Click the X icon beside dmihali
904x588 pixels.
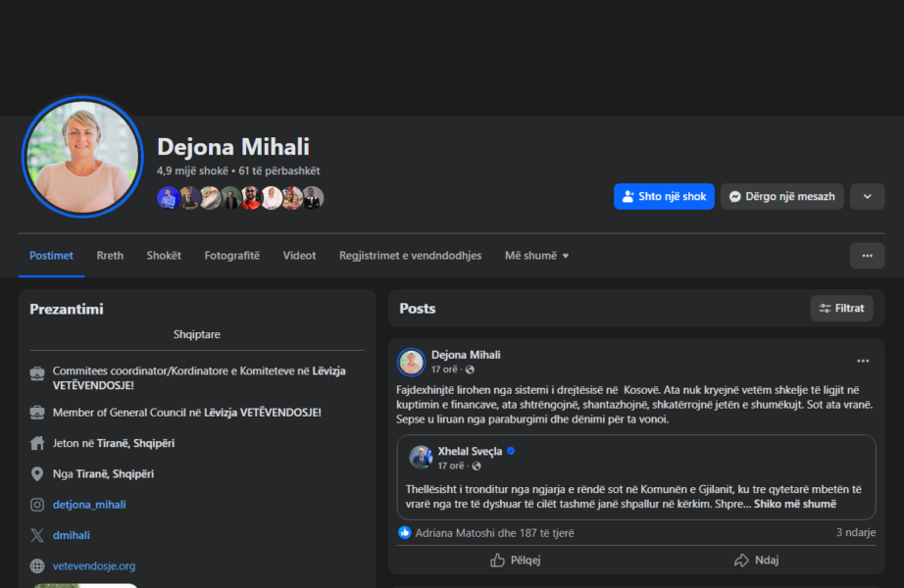37,535
